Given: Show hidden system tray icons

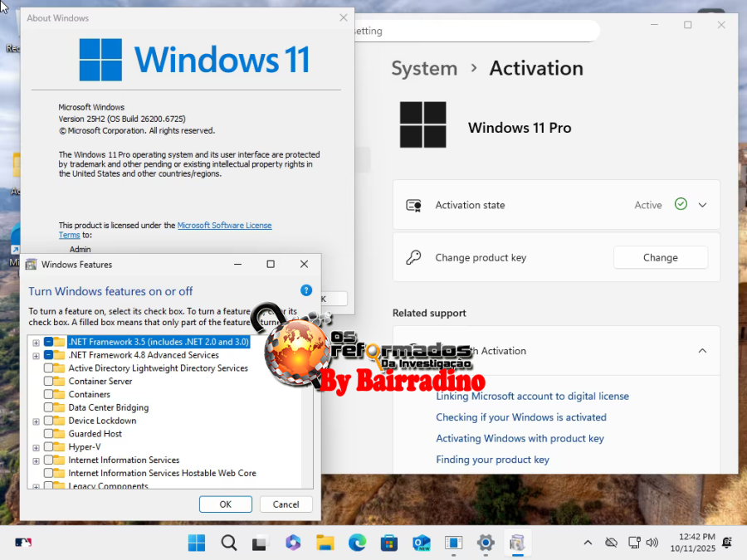Looking at the screenshot, I should pos(588,543).
